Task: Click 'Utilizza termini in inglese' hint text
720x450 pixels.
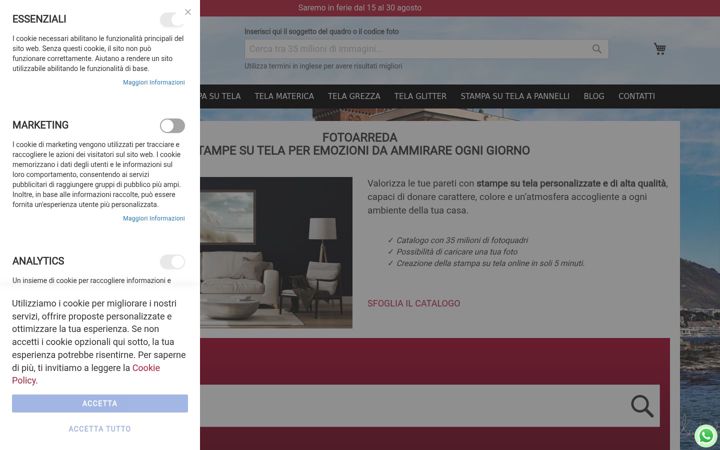Action: 323,66
